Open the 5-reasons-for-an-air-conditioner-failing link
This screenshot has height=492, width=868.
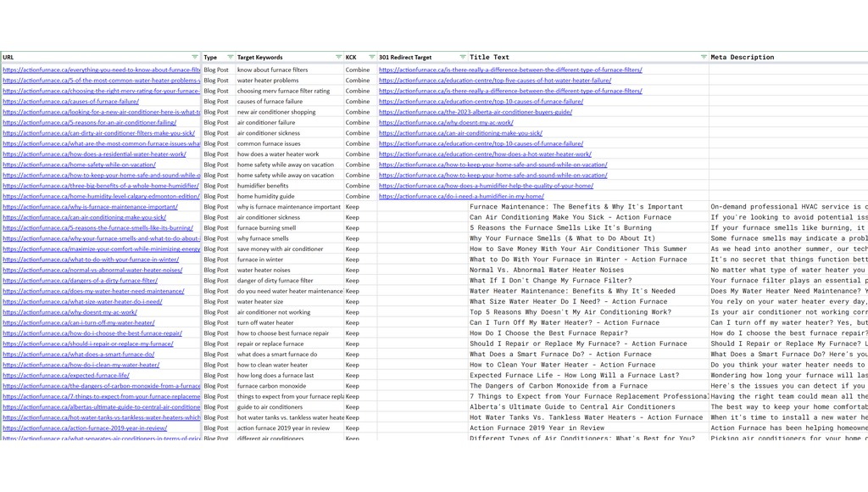pos(90,122)
